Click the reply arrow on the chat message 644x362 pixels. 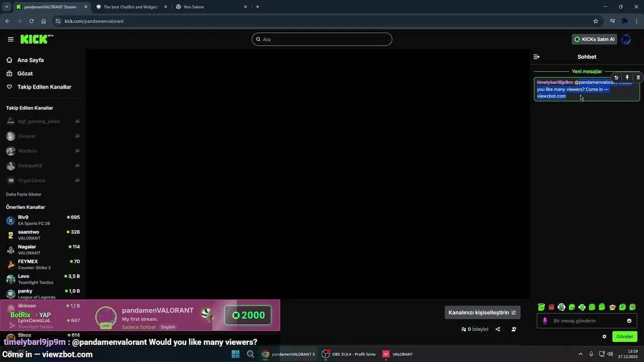click(x=616, y=77)
